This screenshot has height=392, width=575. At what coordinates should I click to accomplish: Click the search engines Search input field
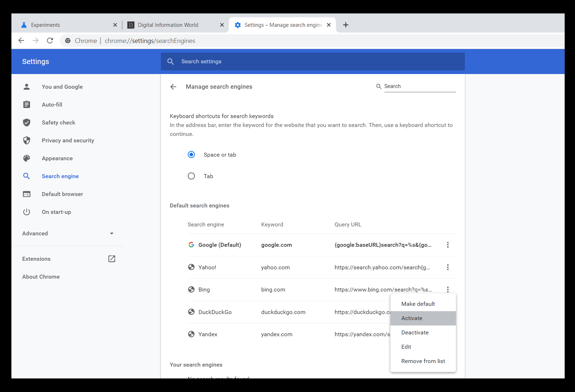pos(420,86)
